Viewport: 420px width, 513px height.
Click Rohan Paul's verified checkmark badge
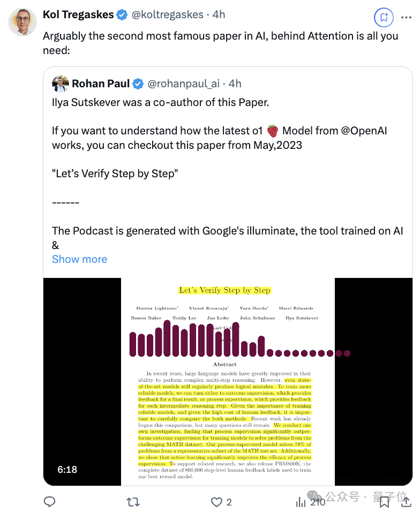(138, 84)
